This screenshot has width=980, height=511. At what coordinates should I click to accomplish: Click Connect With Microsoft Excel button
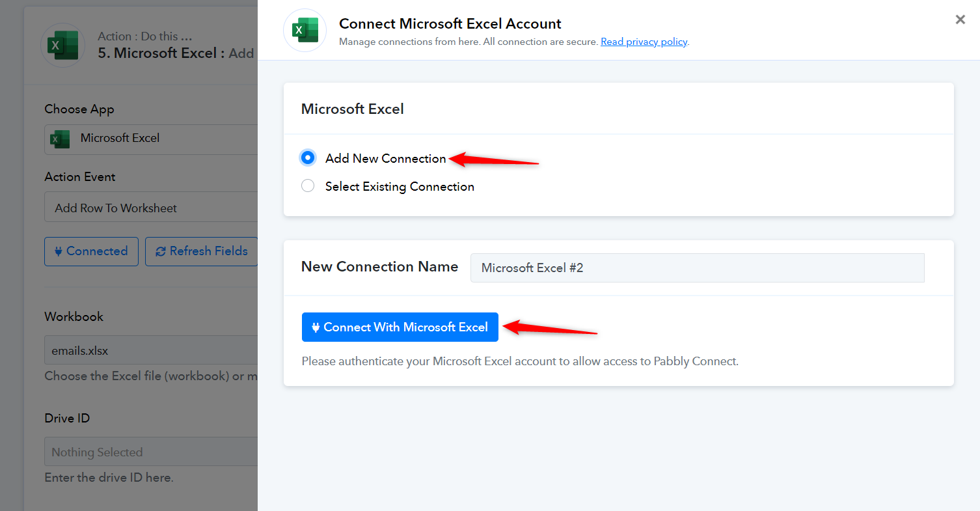(400, 327)
